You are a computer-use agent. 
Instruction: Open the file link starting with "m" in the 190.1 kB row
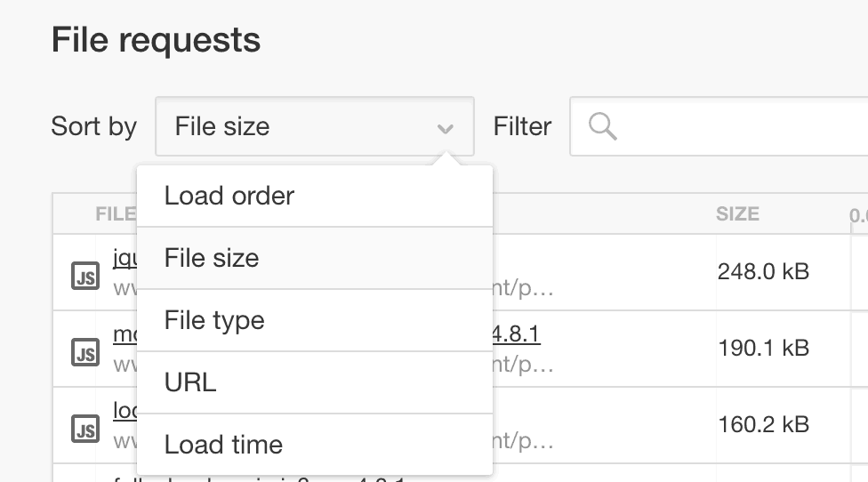pyautogui.click(x=125, y=334)
